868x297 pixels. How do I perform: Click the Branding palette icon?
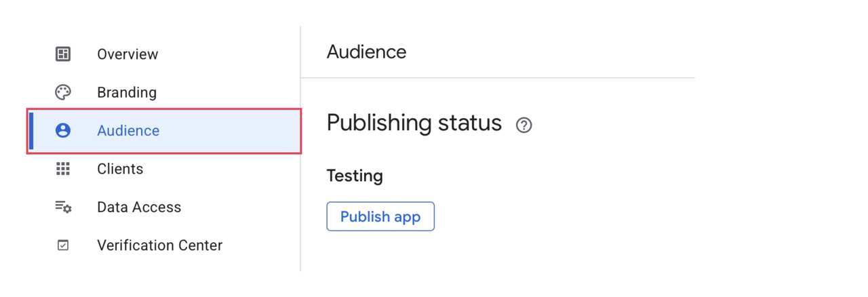click(63, 92)
